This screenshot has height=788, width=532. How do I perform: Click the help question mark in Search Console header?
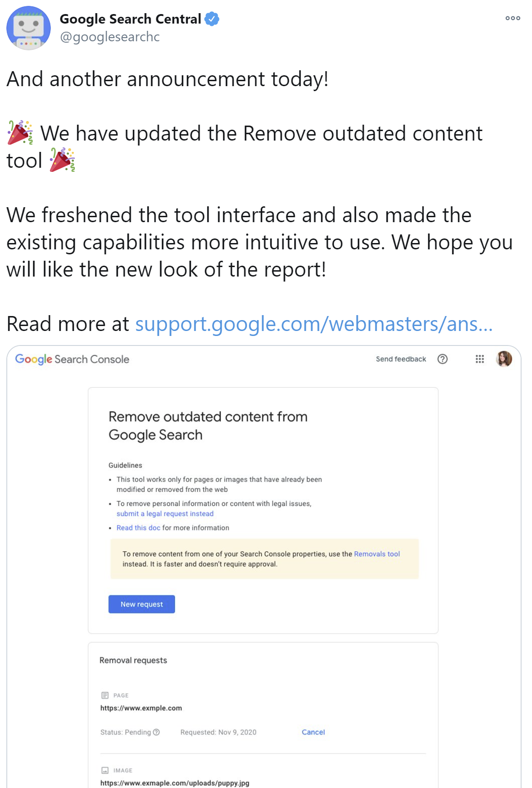pos(443,359)
